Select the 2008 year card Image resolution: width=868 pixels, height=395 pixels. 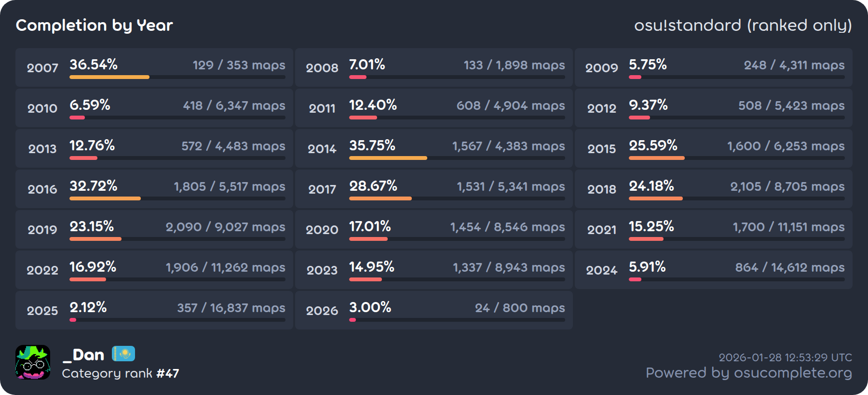coord(434,67)
